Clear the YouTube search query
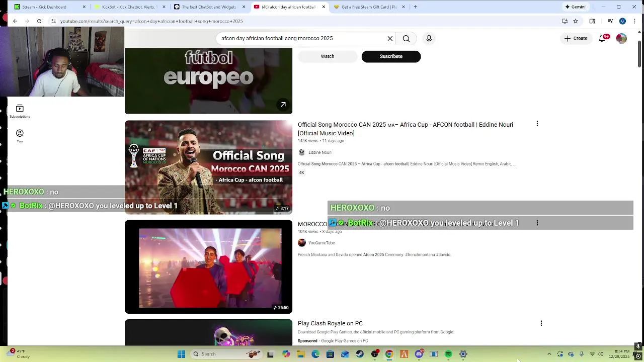644x362 pixels. 390,38
